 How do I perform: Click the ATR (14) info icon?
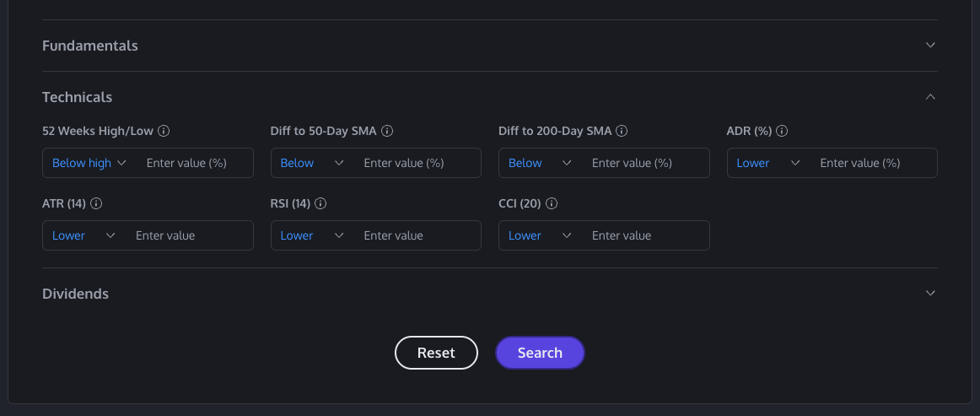pos(96,203)
